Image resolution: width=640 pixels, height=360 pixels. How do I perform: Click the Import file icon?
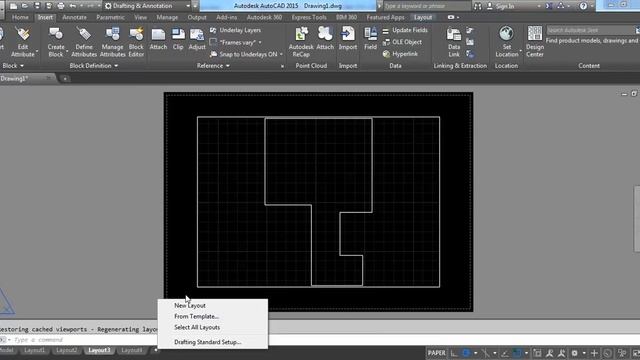click(x=348, y=34)
